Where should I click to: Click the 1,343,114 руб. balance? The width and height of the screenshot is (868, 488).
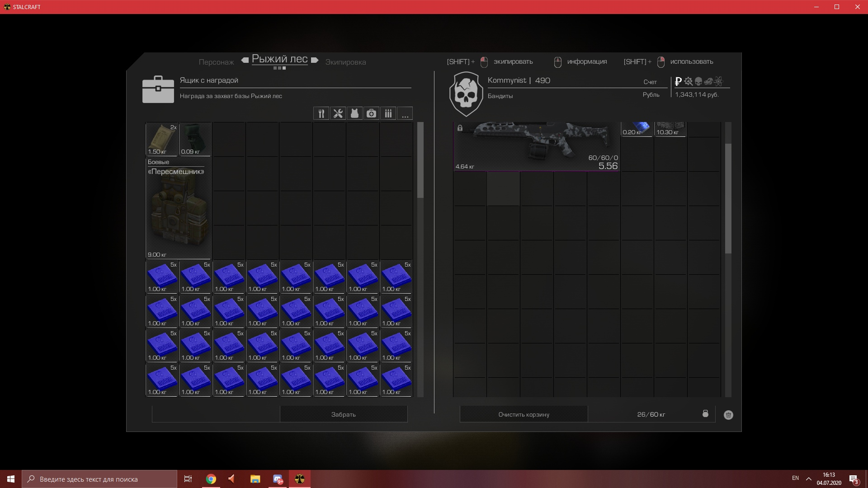point(697,94)
